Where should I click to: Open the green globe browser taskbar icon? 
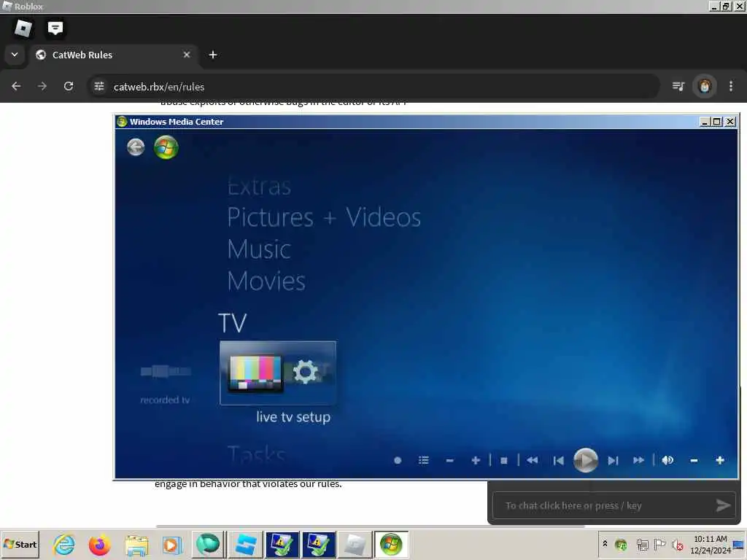point(208,544)
